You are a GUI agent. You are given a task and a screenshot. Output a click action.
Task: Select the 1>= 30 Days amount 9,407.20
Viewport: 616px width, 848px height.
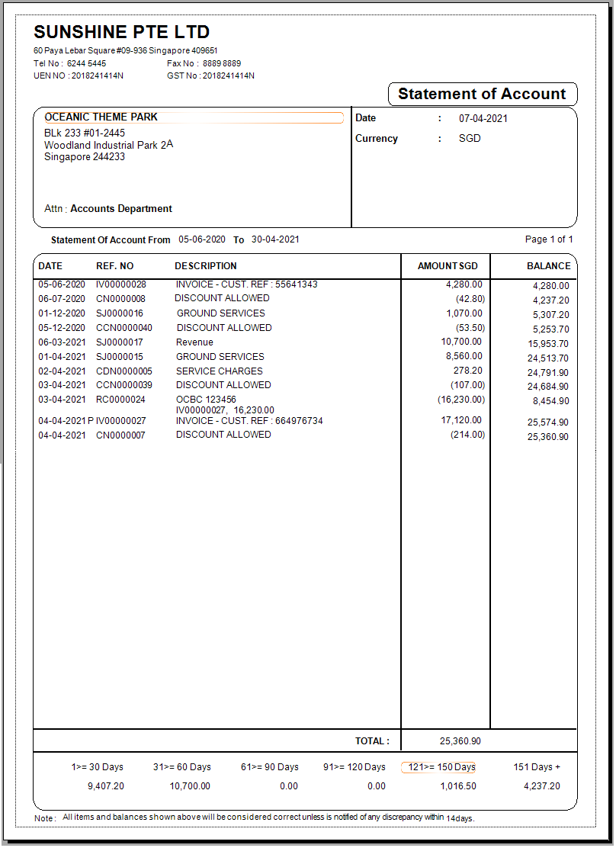(106, 786)
